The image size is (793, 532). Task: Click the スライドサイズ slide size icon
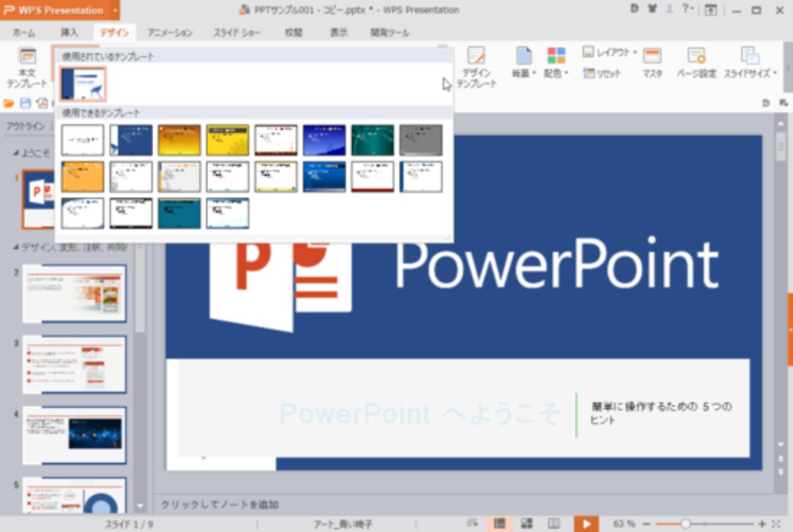point(749,56)
